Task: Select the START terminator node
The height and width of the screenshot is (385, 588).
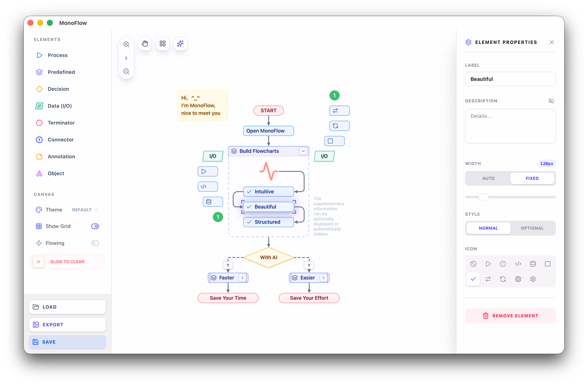Action: tap(269, 111)
